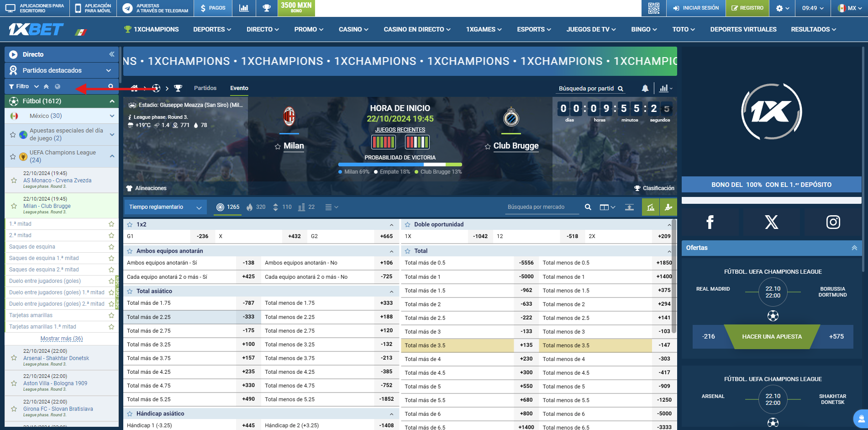Screen dimensions: 868x430
Task: Click the REGISTRO button
Action: pyautogui.click(x=747, y=8)
